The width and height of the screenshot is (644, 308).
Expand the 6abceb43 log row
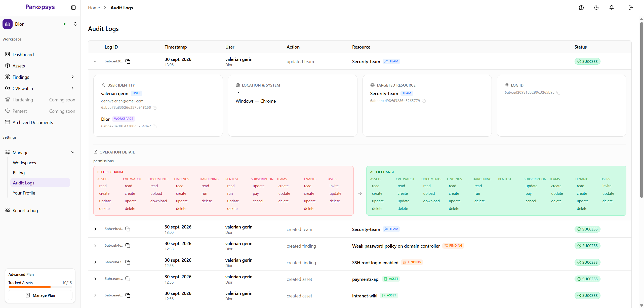point(95,262)
